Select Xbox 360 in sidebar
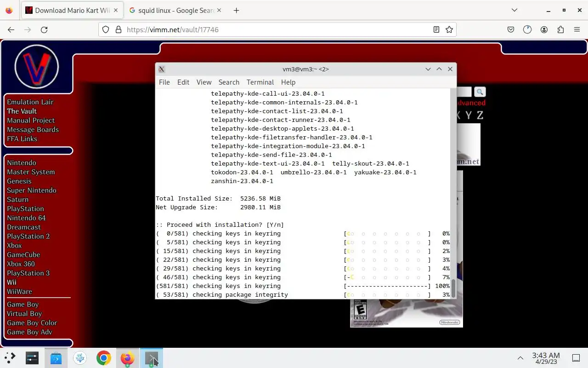This screenshot has width=588, height=368. click(21, 264)
